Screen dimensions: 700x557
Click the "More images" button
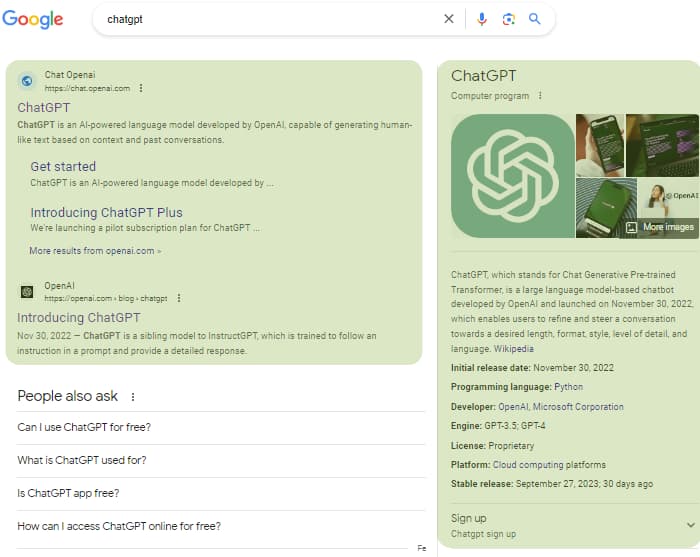(x=660, y=227)
